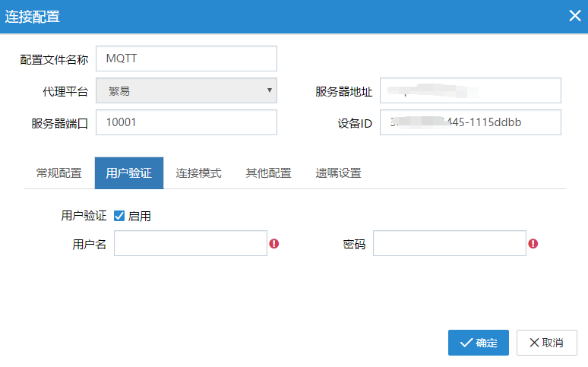This screenshot has width=588, height=367.
Task: Click the empty 密码 input box
Action: click(449, 244)
